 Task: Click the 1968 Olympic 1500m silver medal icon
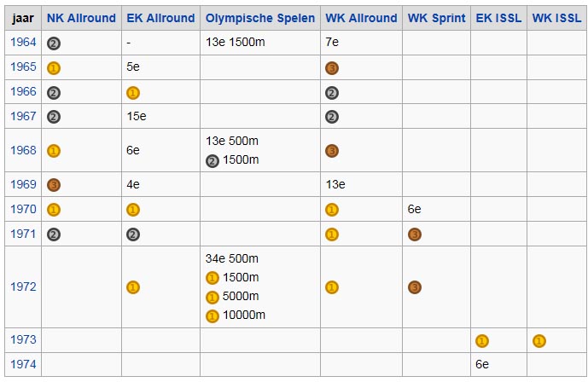click(212, 161)
